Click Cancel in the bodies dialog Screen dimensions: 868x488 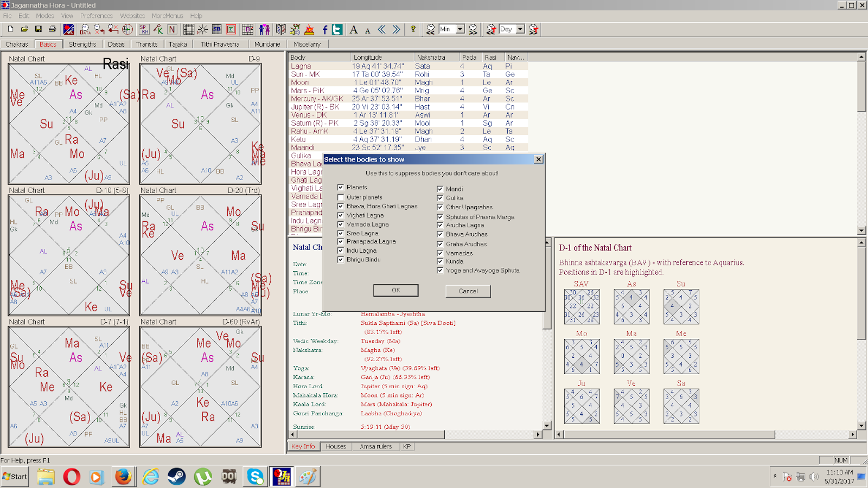point(468,291)
